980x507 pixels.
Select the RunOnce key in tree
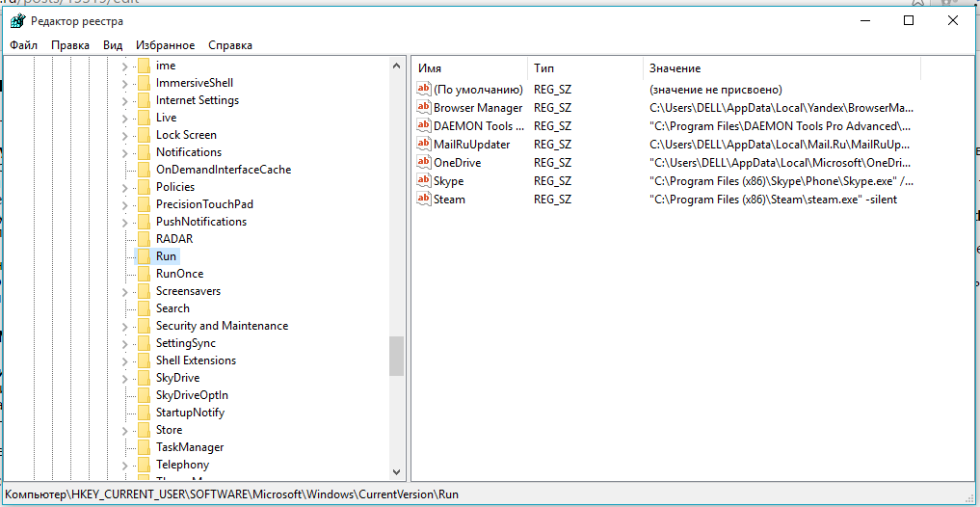(179, 274)
